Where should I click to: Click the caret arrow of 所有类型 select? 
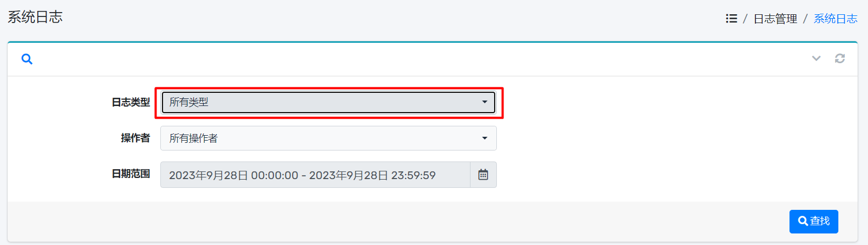click(x=485, y=102)
